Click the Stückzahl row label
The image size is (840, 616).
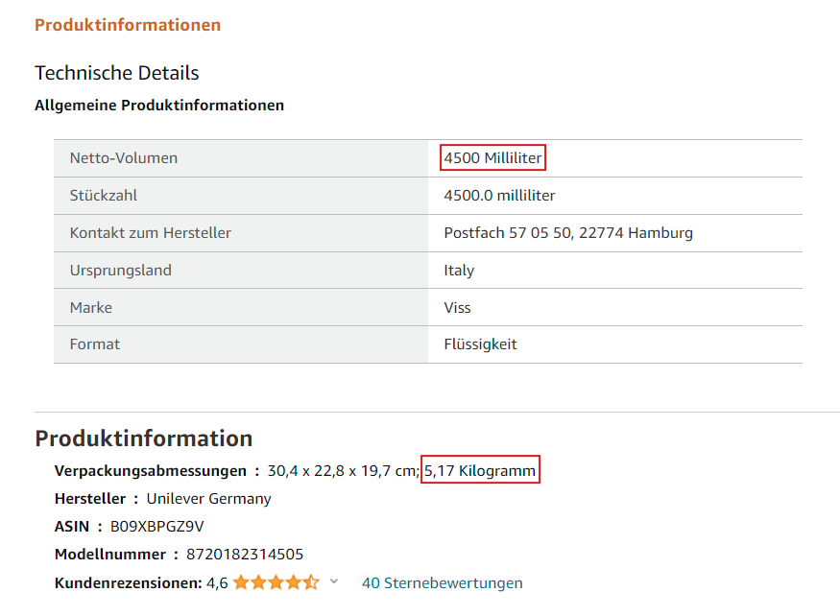pyautogui.click(x=104, y=196)
